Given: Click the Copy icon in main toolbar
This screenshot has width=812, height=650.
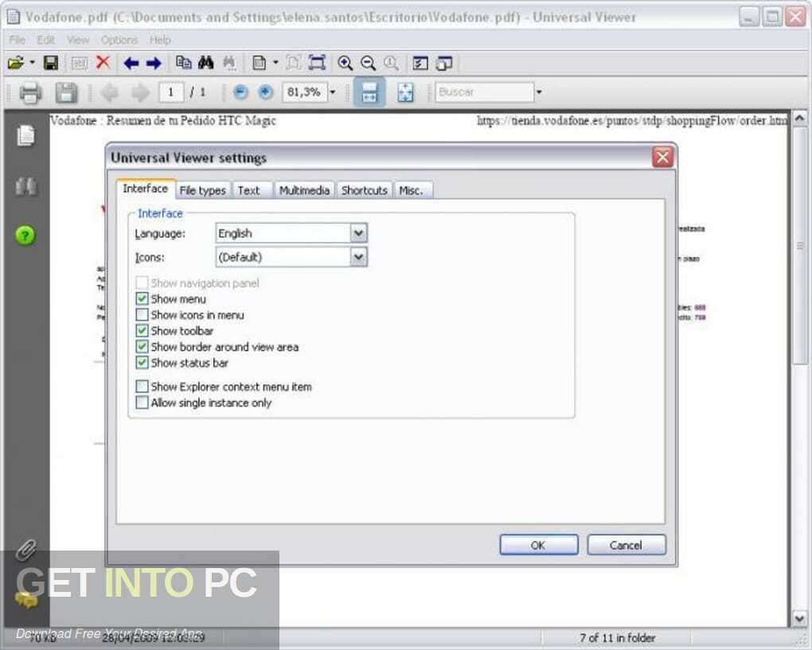Looking at the screenshot, I should coord(183,63).
